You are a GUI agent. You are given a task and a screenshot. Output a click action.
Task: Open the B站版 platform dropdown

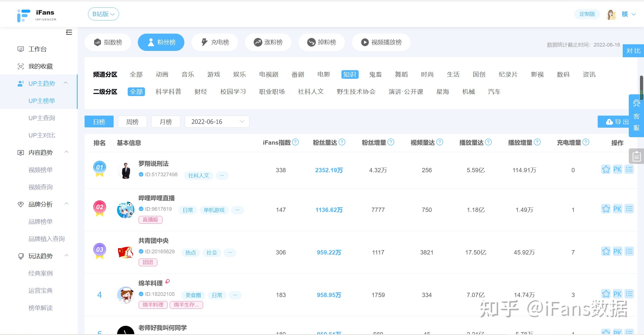(x=103, y=14)
